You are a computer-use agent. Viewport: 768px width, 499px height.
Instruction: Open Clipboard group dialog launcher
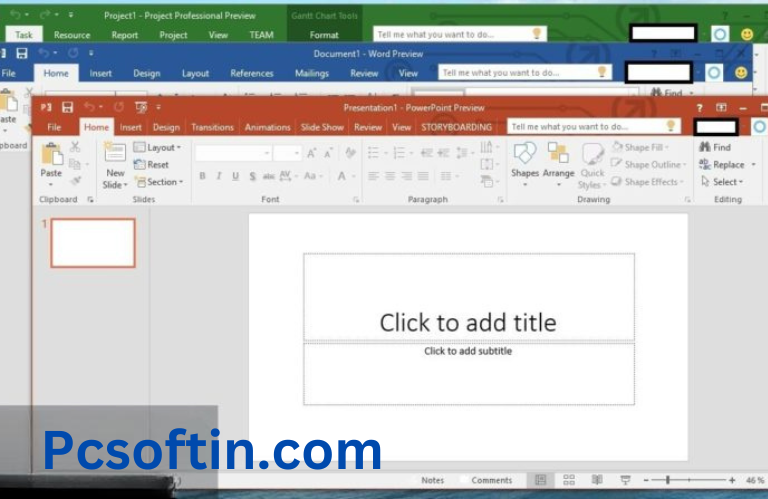point(90,199)
